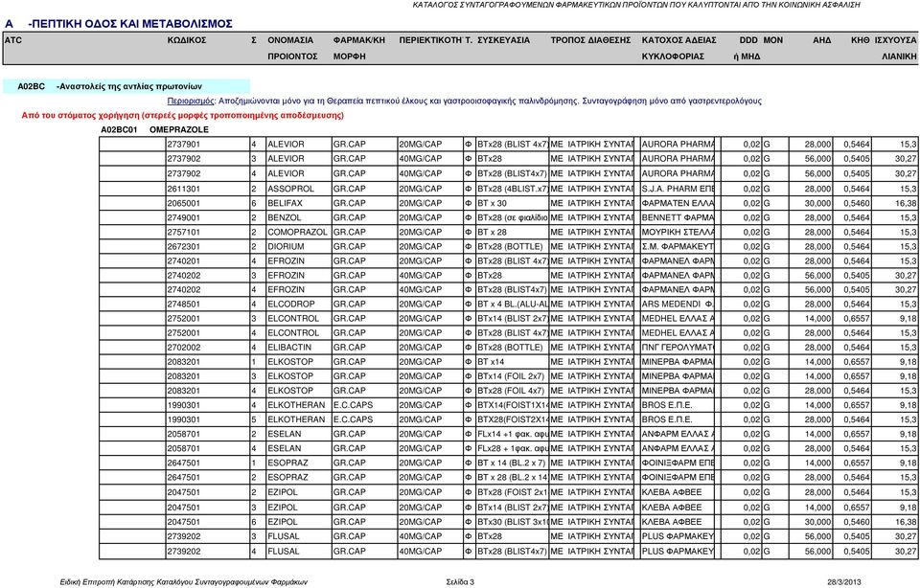
Task: Click the 'ΦΑΡΜΑΚ/ΚΗ ΜΟΡΦΗ' column header
Action: [359, 48]
